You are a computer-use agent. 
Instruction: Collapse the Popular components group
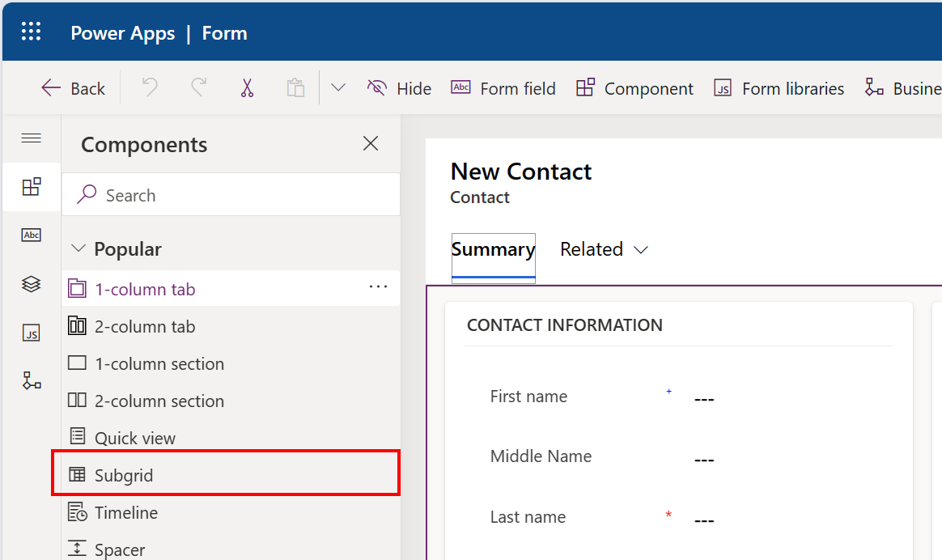tap(78, 248)
